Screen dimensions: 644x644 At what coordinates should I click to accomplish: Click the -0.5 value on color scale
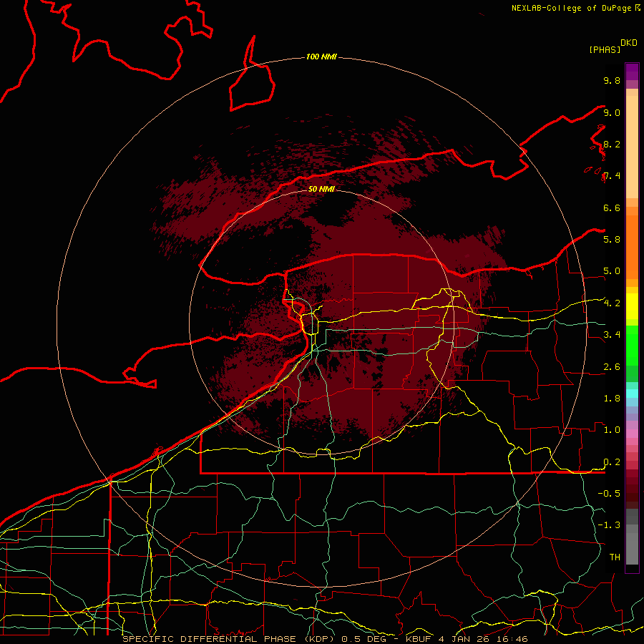(x=609, y=493)
